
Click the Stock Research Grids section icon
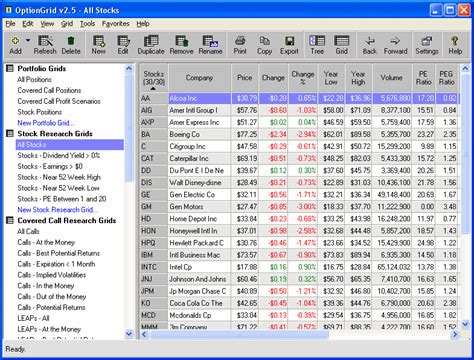(10, 134)
